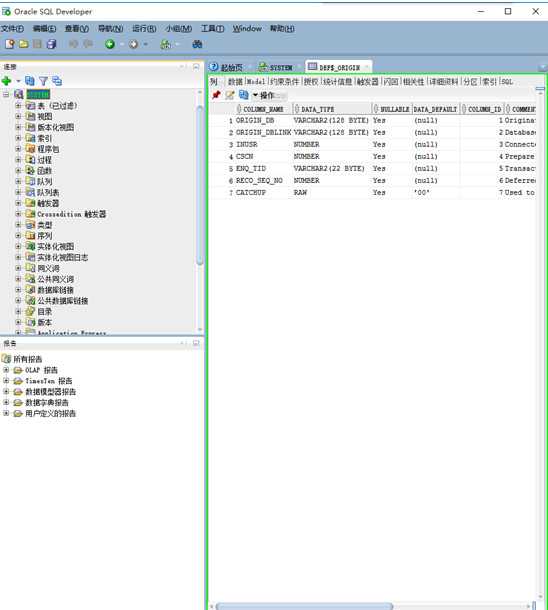Expand the Indexes (索引) tree node
Viewport: 548px width, 610px height.
click(x=18, y=138)
